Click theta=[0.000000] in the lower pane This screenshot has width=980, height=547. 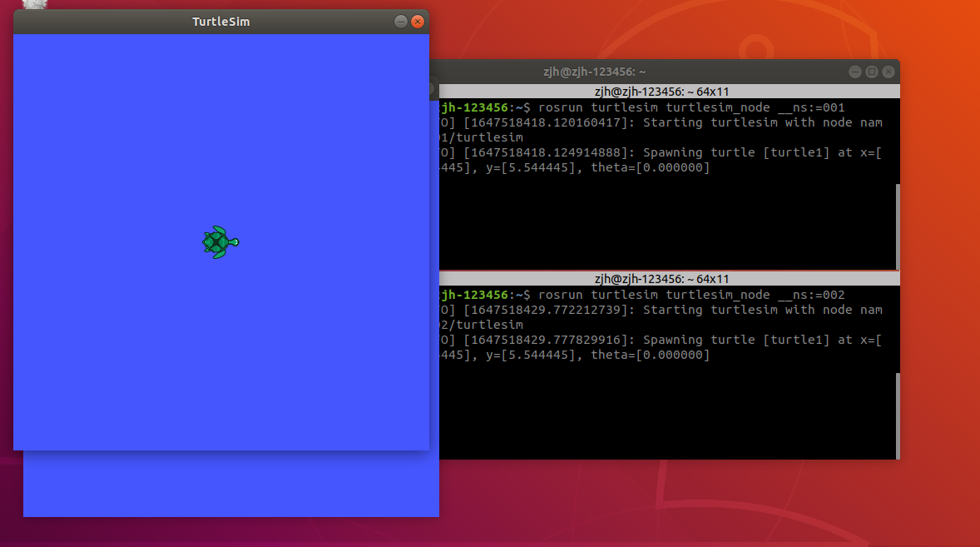pyautogui.click(x=650, y=355)
